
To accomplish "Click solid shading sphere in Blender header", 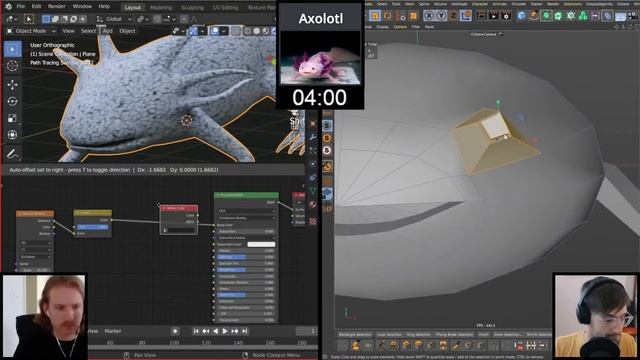I will click(x=256, y=31).
